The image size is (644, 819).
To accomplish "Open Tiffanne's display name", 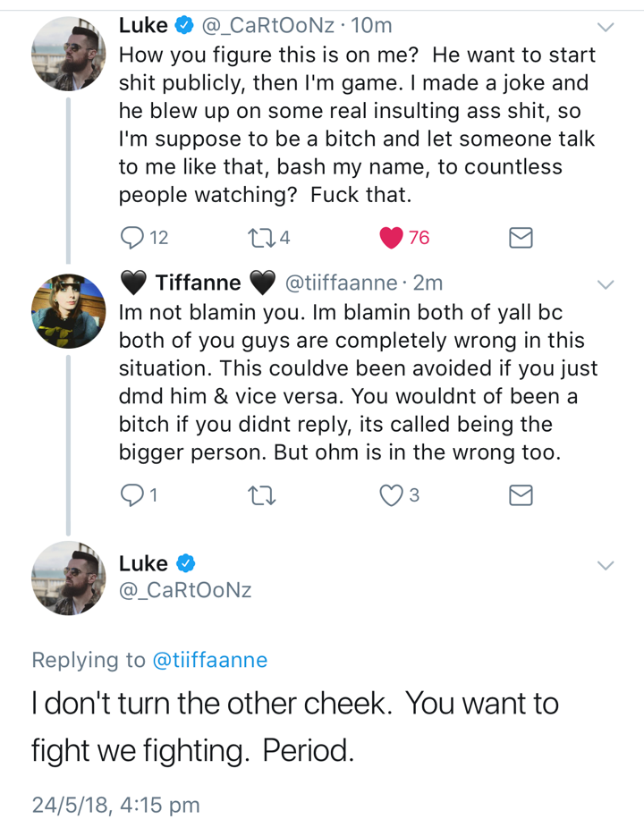I will 198,283.
